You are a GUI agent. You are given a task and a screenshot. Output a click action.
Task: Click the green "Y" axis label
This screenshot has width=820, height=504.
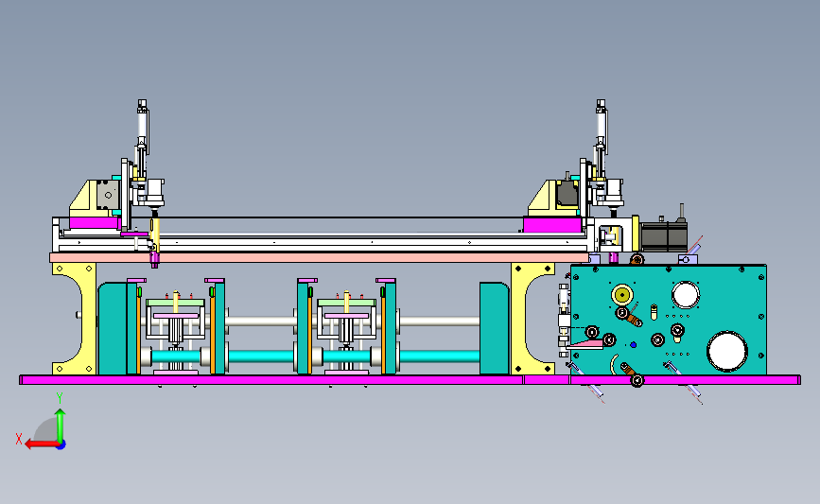60,398
